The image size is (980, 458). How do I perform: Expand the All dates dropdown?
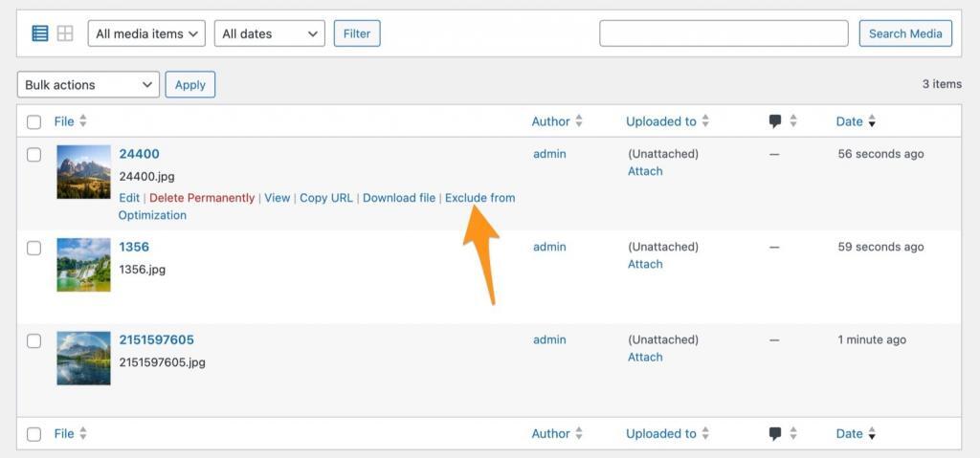point(269,33)
